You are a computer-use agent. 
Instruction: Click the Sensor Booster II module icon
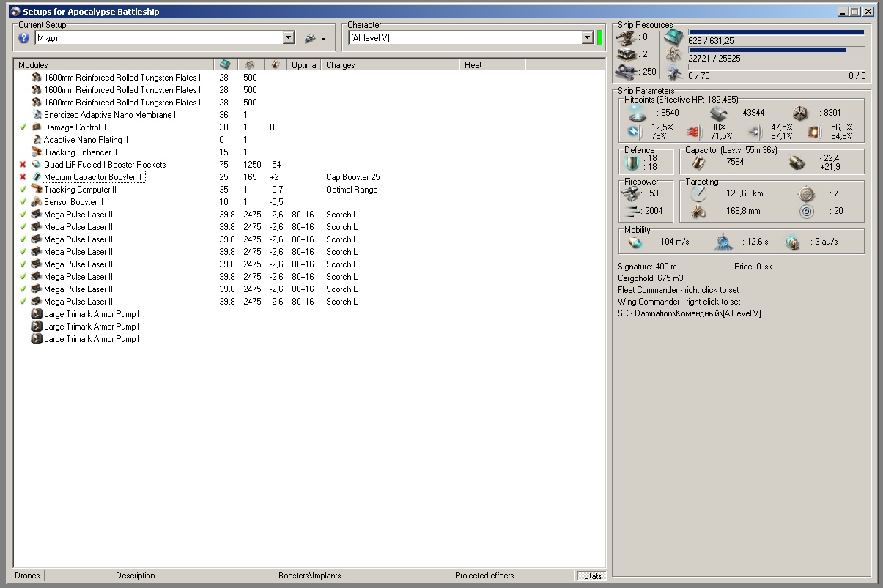pyautogui.click(x=37, y=202)
